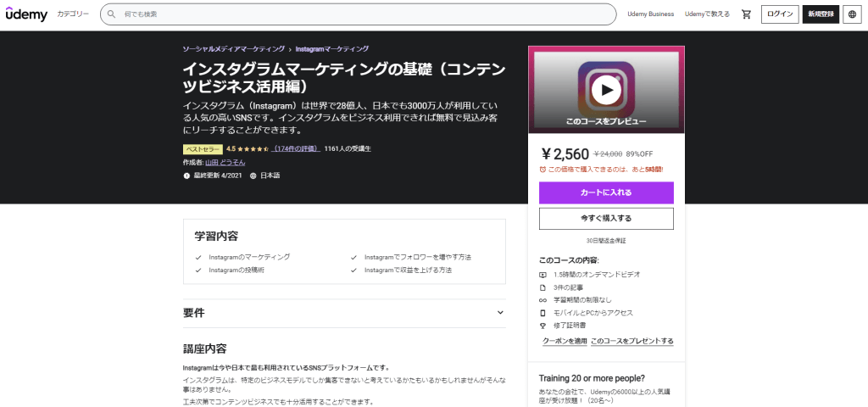Focus the 何でも検索 search field
The width and height of the screenshot is (868, 407).
coord(359,14)
